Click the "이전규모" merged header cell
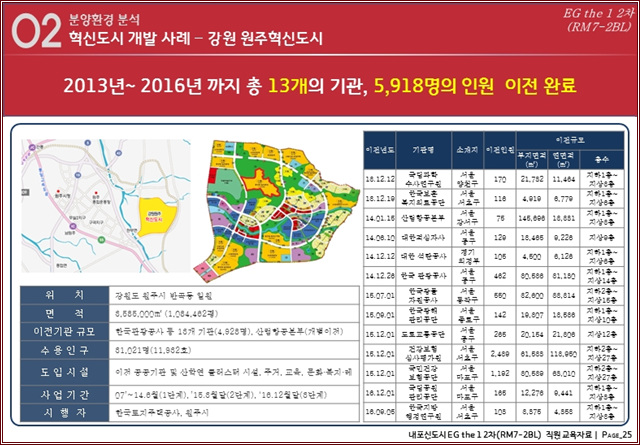Image resolution: width=640 pixels, height=445 pixels. 570,140
